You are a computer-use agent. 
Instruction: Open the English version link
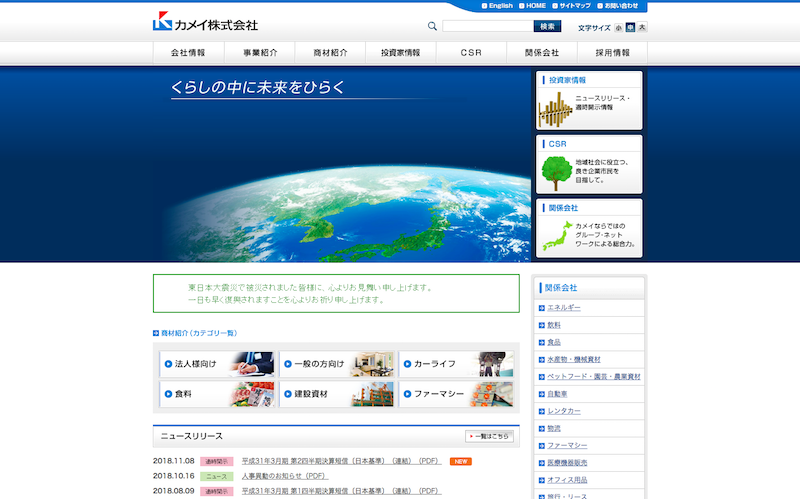coord(497,6)
